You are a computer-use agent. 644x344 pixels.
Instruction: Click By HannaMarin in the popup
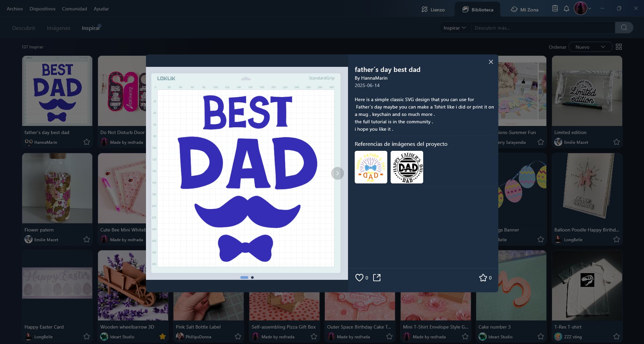click(x=371, y=78)
